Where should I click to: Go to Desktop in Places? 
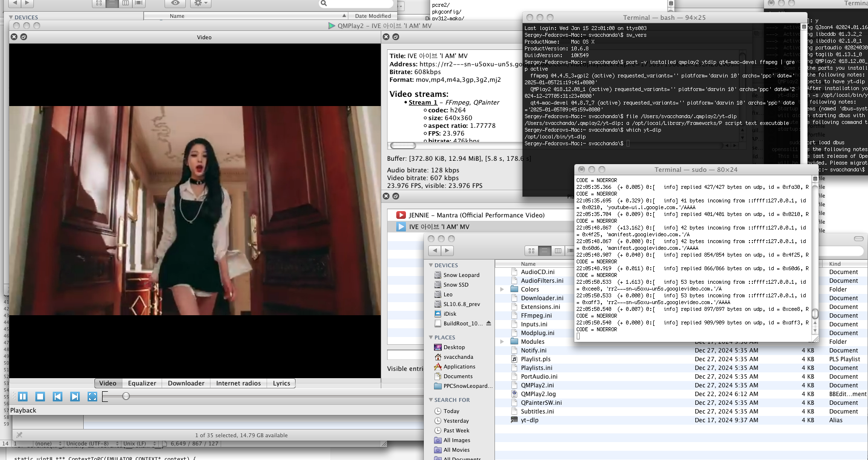coord(454,347)
